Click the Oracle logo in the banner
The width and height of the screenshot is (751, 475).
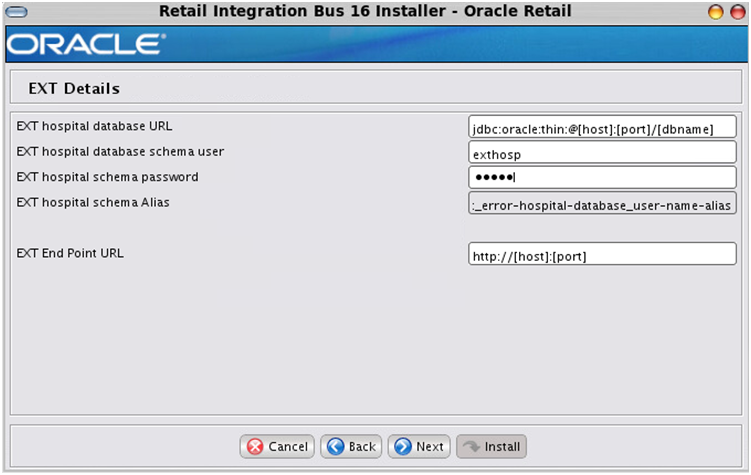tap(86, 44)
